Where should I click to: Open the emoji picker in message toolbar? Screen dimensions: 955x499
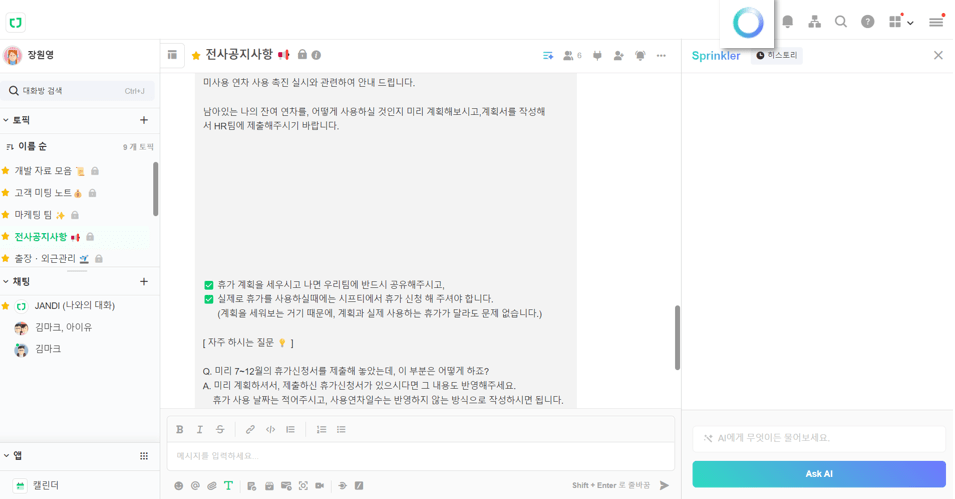click(x=179, y=486)
